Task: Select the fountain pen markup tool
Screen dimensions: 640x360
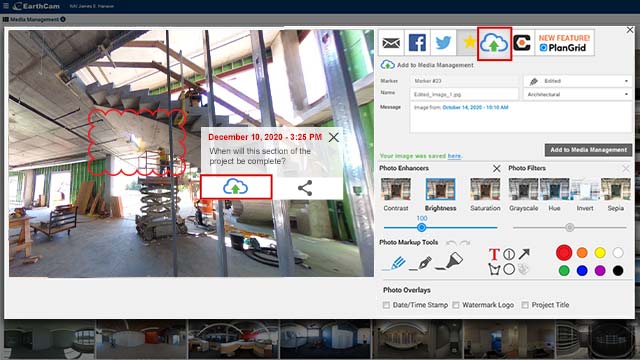Action: (421, 262)
